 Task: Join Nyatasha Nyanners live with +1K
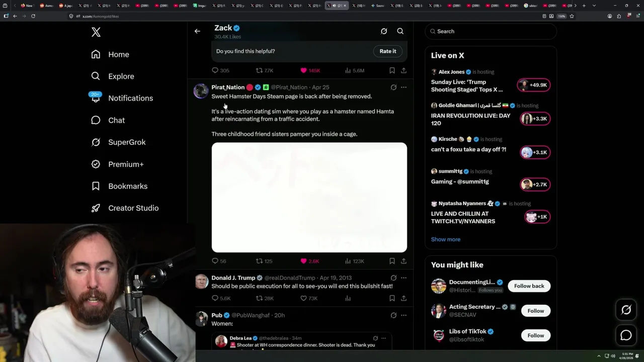click(x=537, y=217)
